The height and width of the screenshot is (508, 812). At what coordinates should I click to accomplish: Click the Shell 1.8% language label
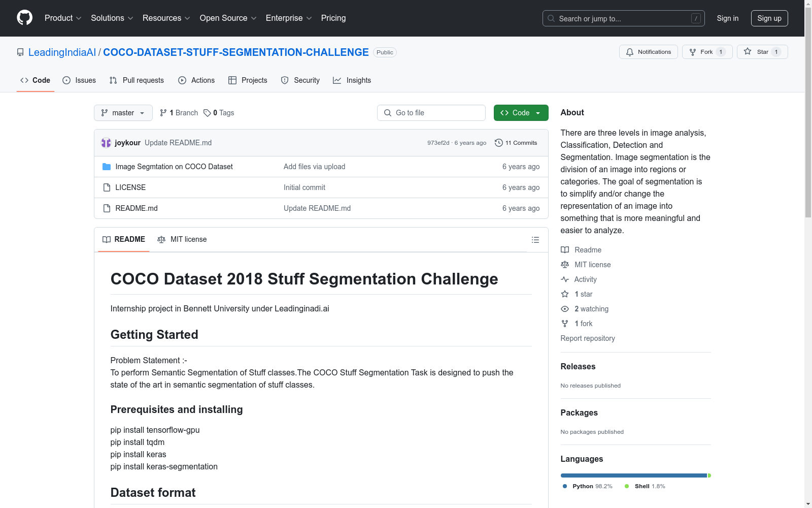[645, 486]
